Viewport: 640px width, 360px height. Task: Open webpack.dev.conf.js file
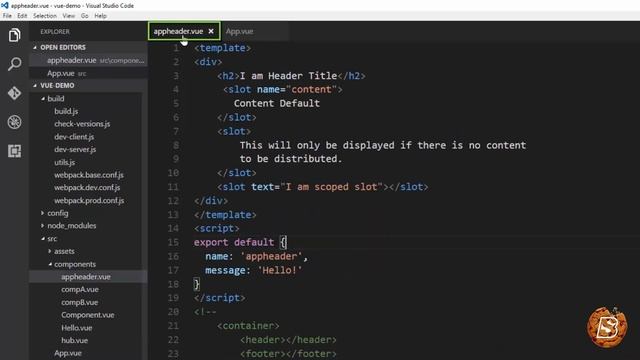[87, 187]
